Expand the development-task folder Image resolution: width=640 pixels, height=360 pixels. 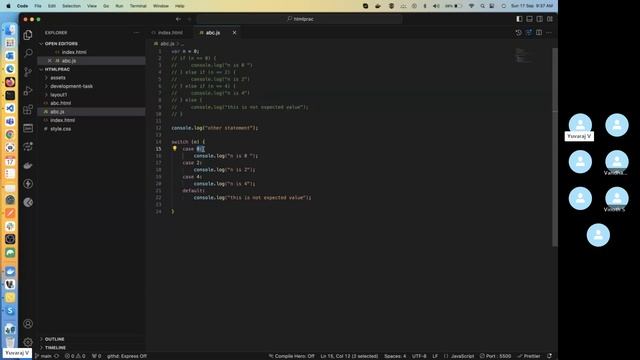coord(71,86)
